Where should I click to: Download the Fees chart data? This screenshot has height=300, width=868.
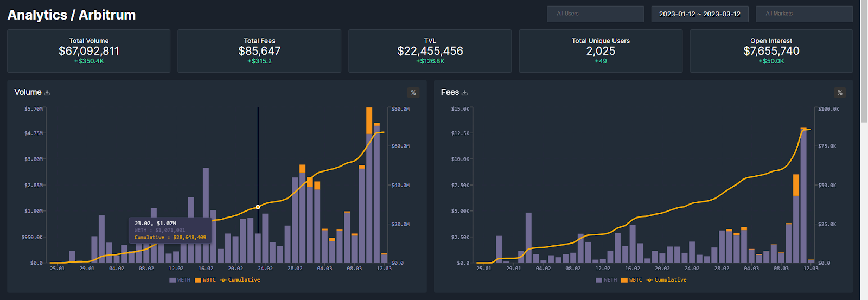(x=464, y=93)
